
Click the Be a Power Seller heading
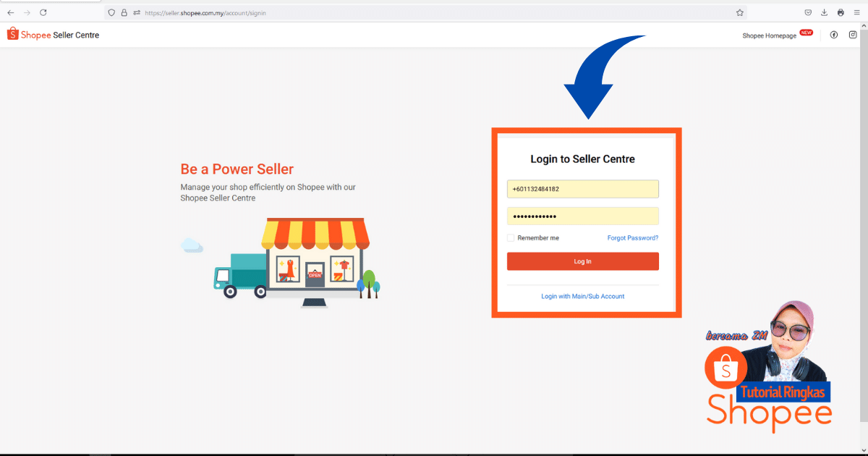pyautogui.click(x=237, y=169)
